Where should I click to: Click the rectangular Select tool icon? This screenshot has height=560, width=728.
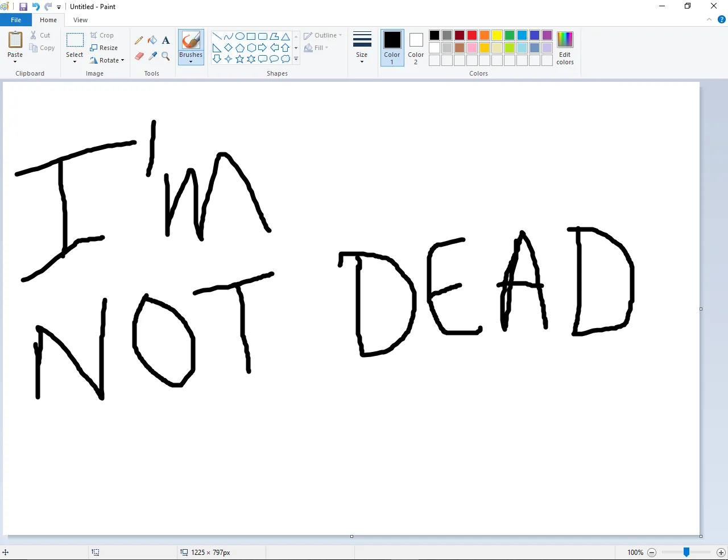[75, 40]
